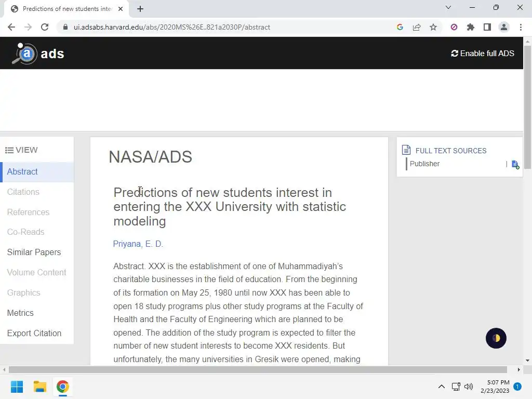The image size is (532, 399).
Task: Click the vertical scrollbar thumb
Action: pos(527,107)
